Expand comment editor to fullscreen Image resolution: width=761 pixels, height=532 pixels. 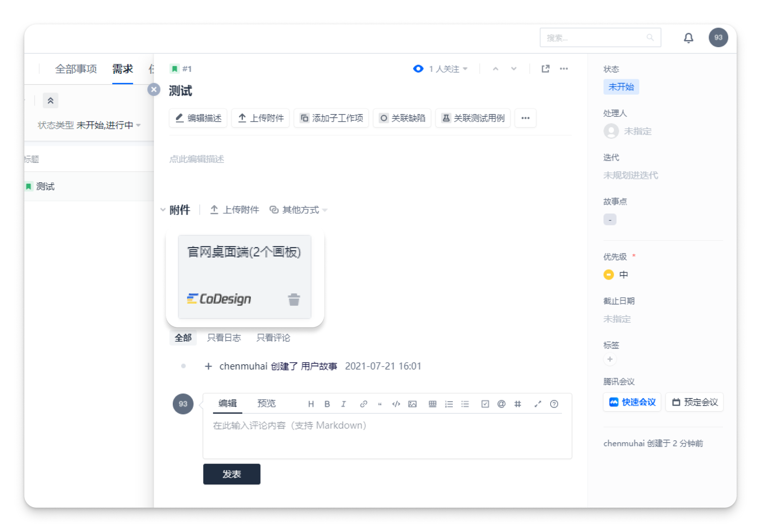(538, 404)
